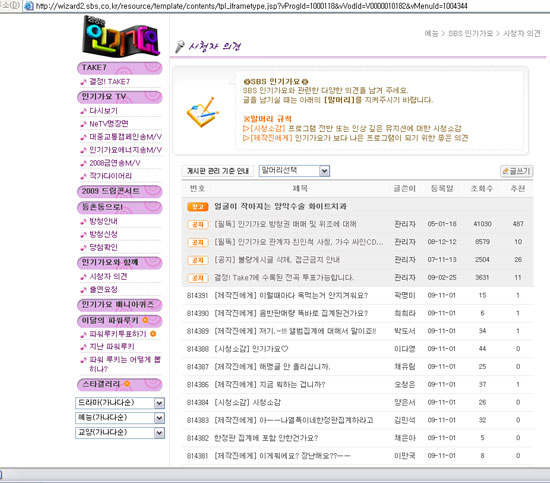Click the notepad and pencil illustration

pyautogui.click(x=203, y=112)
